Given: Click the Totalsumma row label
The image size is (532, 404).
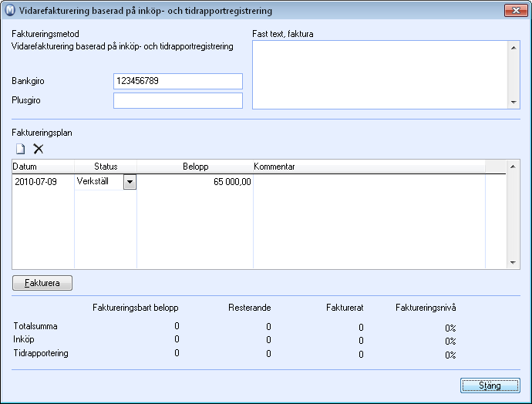Looking at the screenshot, I should 35,326.
